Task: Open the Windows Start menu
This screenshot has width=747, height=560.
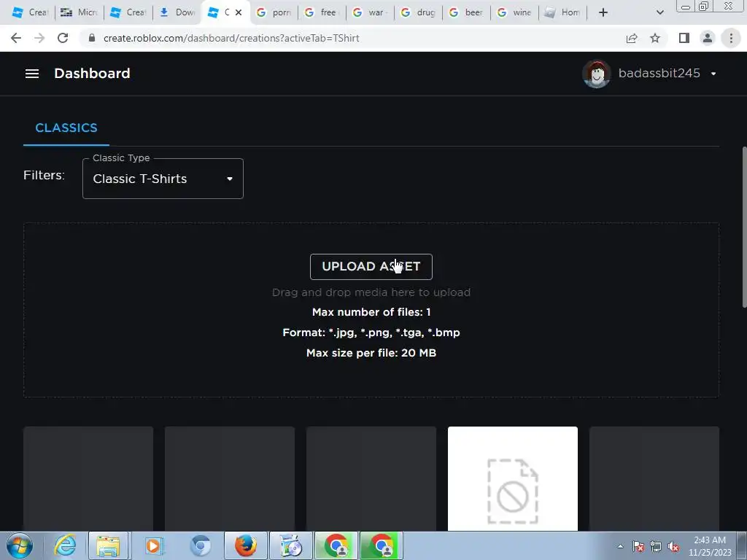Action: [x=20, y=545]
